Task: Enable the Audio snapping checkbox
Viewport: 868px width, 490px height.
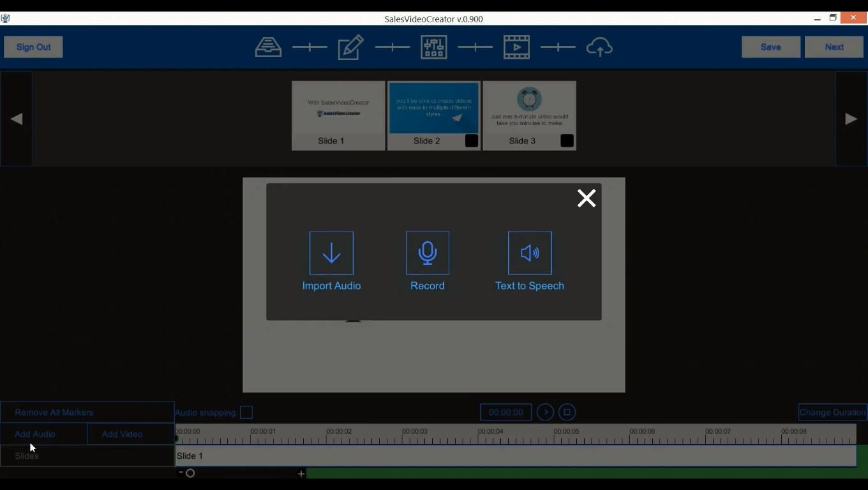Action: click(x=247, y=413)
